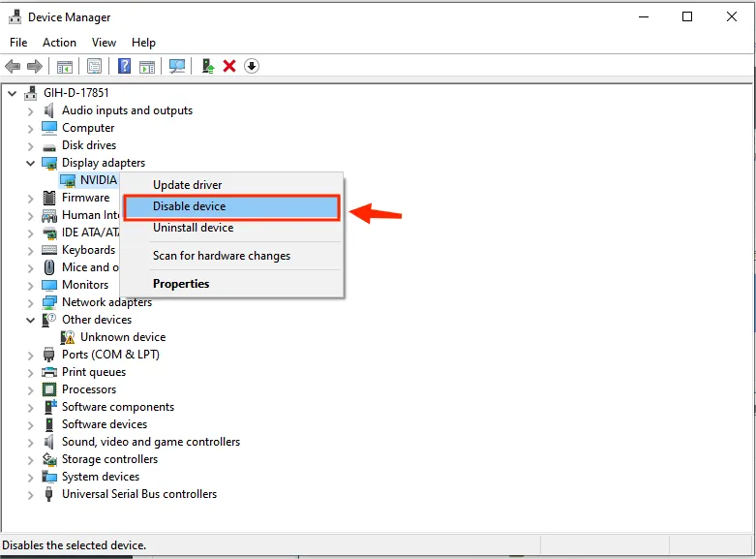Click the Back arrow toolbar icon
This screenshot has width=756, height=559.
[x=13, y=66]
